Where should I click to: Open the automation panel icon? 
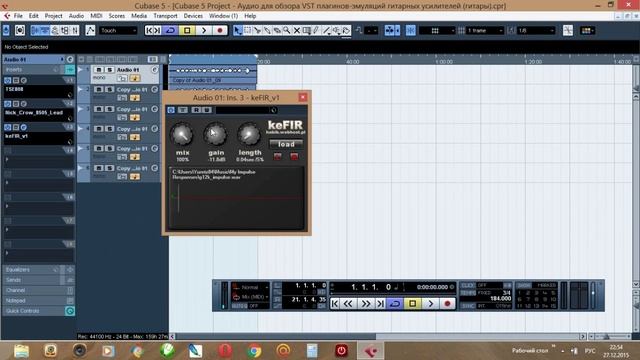pos(90,31)
